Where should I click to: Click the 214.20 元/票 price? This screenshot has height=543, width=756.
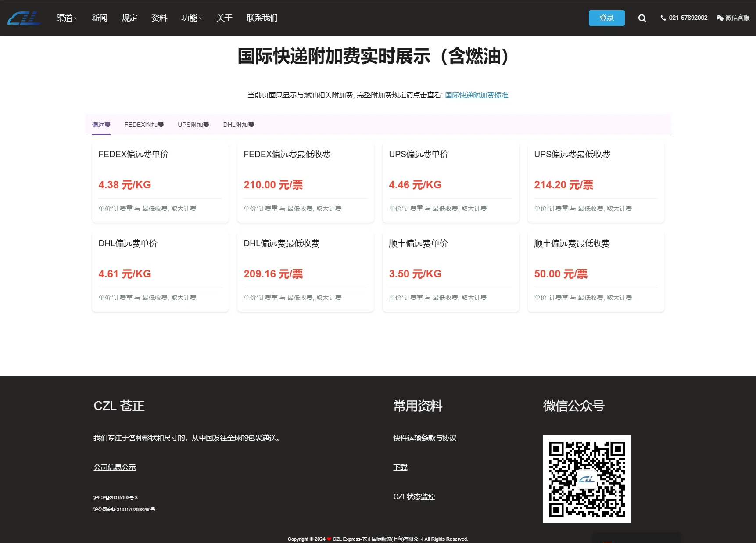[564, 185]
